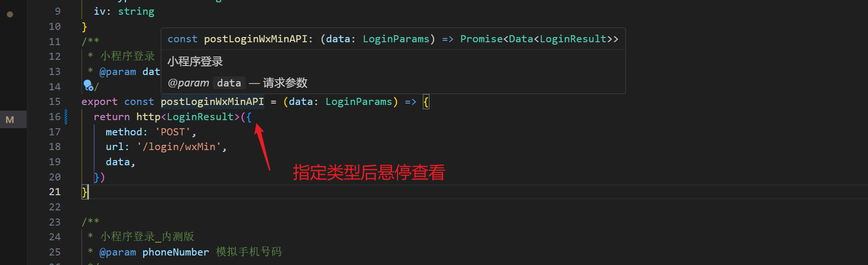The image size is (868, 265).
Task: Click the modified dot indicator in sidebar
Action: pos(10,15)
